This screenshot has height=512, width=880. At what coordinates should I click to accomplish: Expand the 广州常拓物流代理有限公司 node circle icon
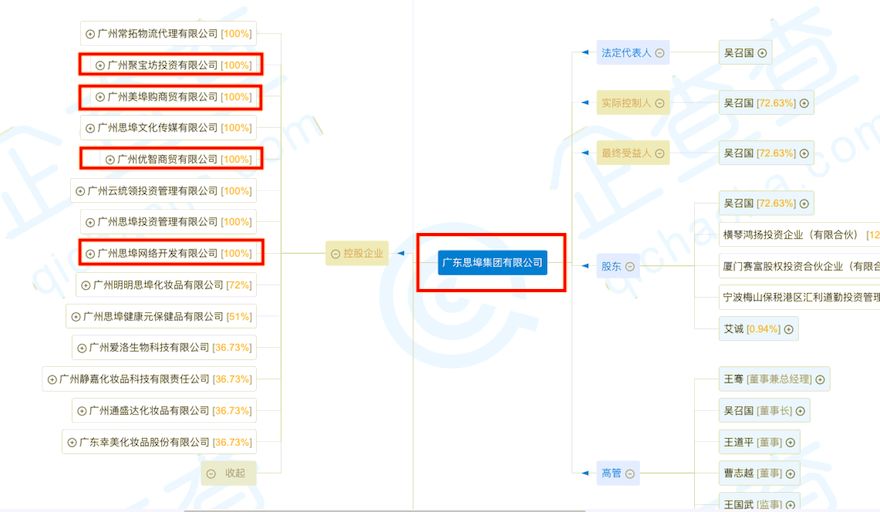[x=90, y=34]
